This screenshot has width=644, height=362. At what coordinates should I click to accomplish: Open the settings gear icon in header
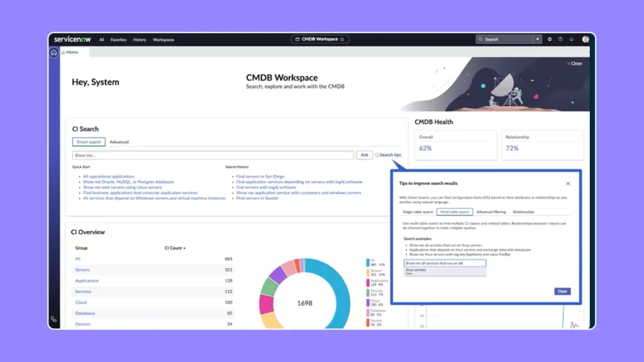[x=550, y=39]
